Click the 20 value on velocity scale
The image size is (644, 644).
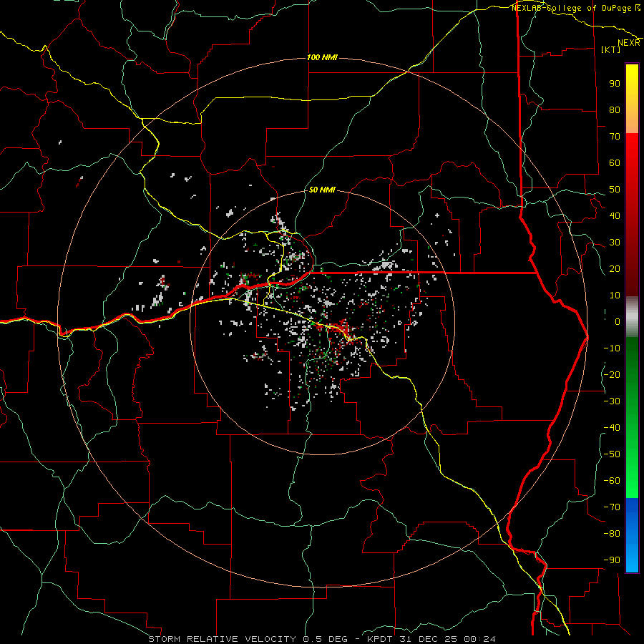coord(615,269)
